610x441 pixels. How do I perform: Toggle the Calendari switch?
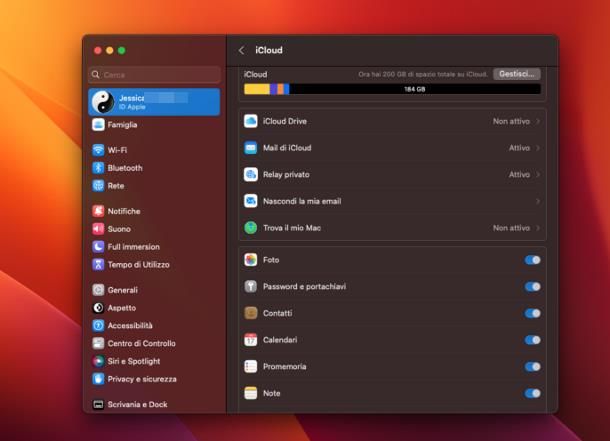point(532,340)
